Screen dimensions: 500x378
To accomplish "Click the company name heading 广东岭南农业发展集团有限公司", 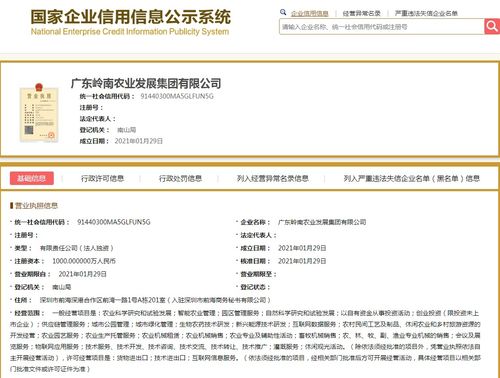I will (x=146, y=83).
